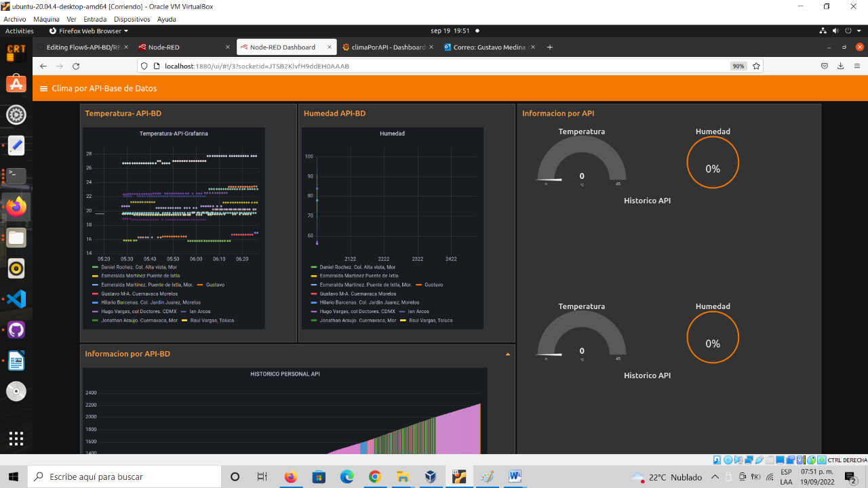Collapse the Informacion por API-BD panel

[x=508, y=353]
